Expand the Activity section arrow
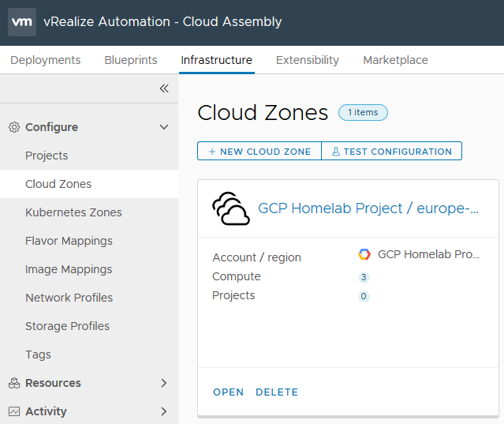 point(164,411)
